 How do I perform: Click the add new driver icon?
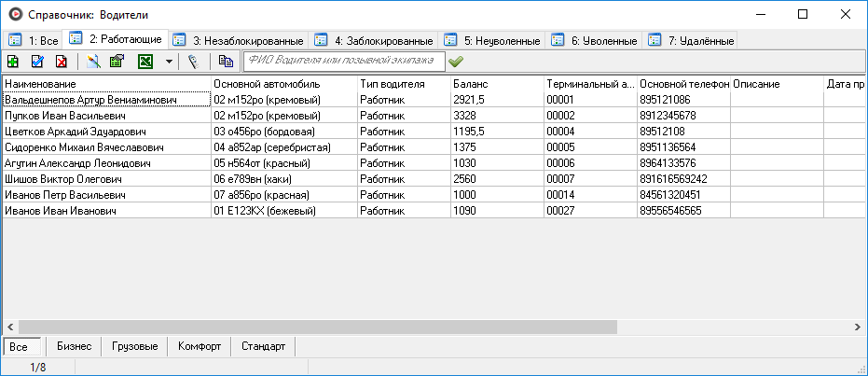click(13, 62)
